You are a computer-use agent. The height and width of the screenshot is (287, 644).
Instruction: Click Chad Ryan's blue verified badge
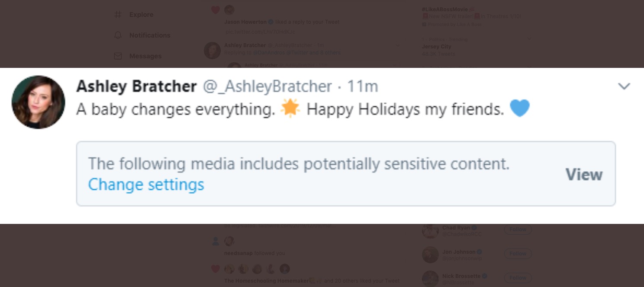(473, 227)
